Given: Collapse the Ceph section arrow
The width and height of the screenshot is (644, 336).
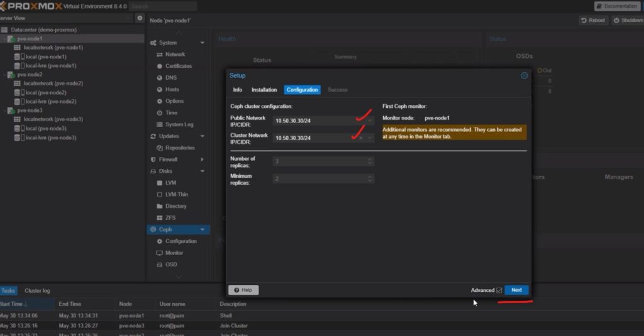Looking at the screenshot, I should click(202, 230).
